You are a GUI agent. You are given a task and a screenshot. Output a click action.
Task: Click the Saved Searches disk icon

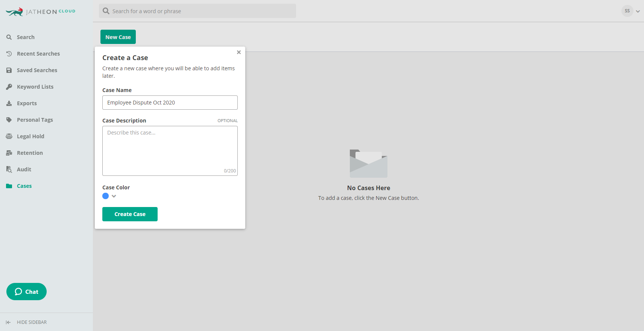click(9, 70)
